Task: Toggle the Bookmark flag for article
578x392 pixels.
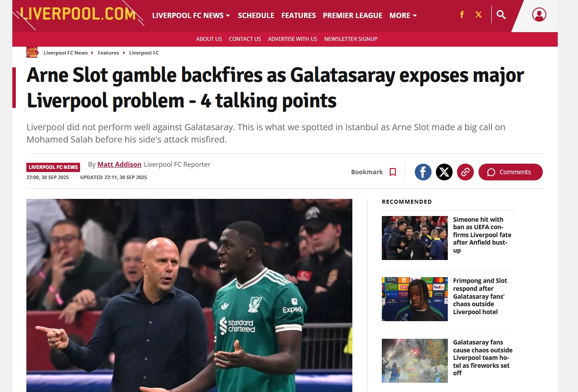Action: (x=374, y=172)
